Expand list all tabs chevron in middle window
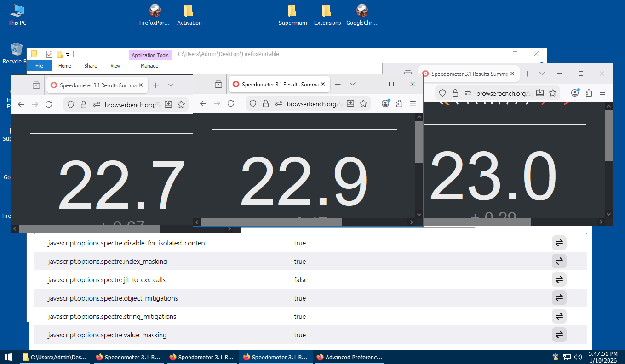Viewport: 625px width, 364px height. [353, 85]
